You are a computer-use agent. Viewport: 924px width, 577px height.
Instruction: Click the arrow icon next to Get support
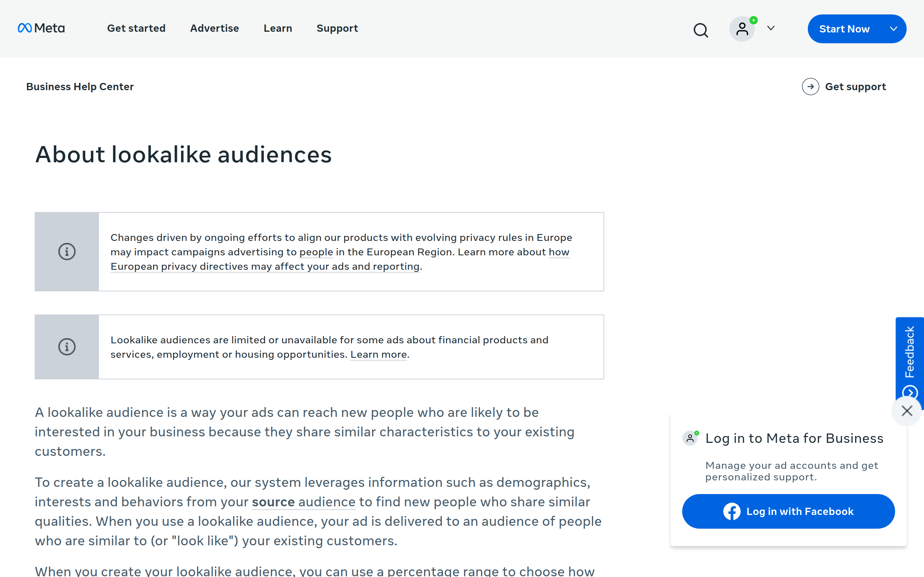811,87
